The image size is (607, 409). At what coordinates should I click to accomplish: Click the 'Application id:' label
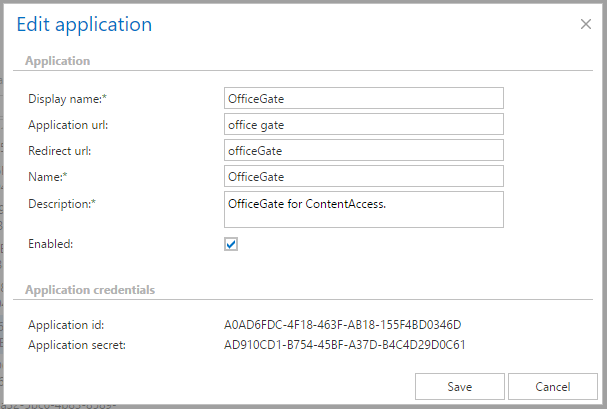66,325
